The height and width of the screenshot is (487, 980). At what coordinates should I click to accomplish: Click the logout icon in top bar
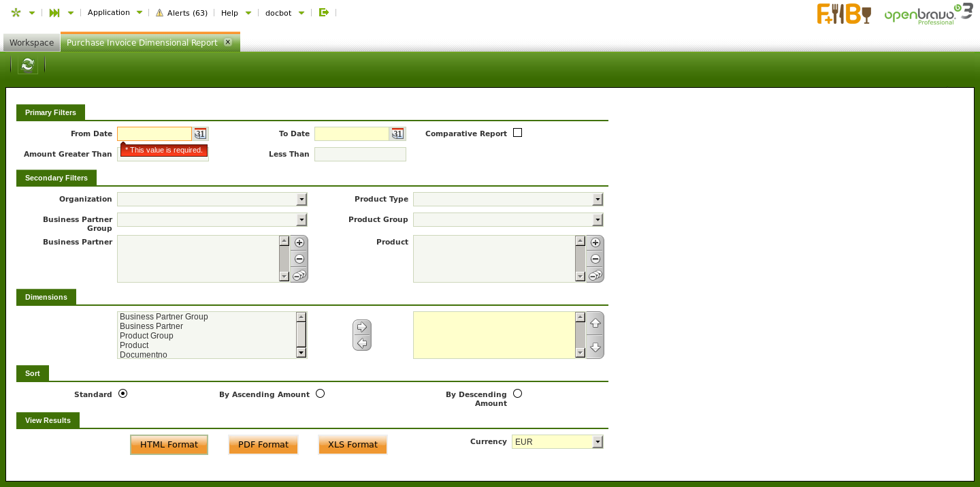[324, 12]
